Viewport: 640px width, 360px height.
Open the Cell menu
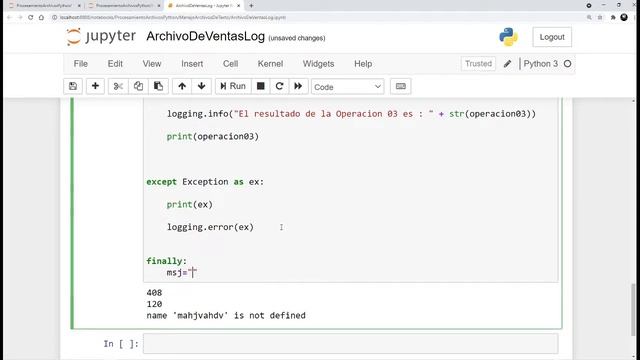(230, 64)
